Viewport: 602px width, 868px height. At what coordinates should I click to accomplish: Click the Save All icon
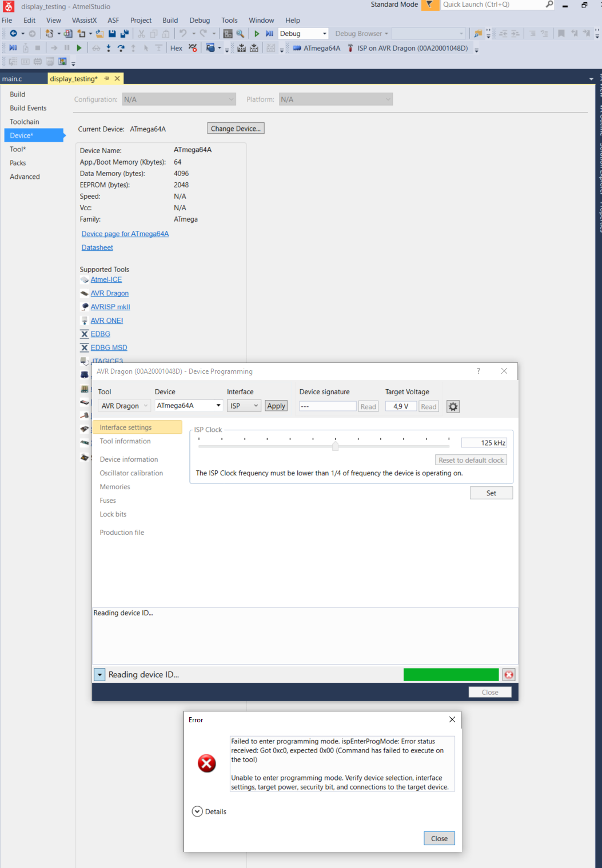click(124, 34)
